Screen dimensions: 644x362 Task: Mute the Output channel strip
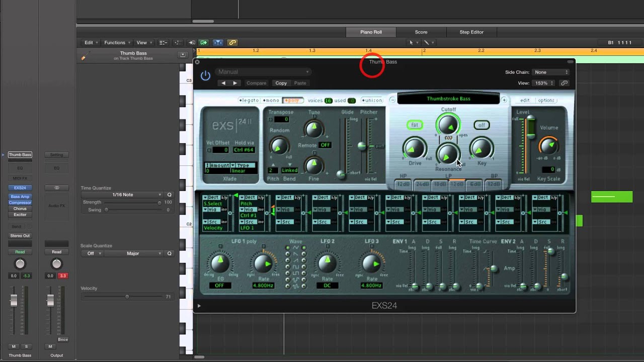click(x=50, y=346)
